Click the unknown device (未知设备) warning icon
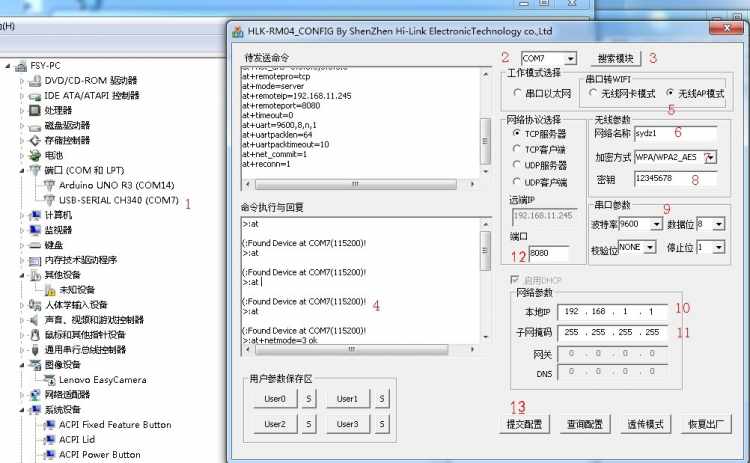The height and width of the screenshot is (463, 750). [50, 290]
